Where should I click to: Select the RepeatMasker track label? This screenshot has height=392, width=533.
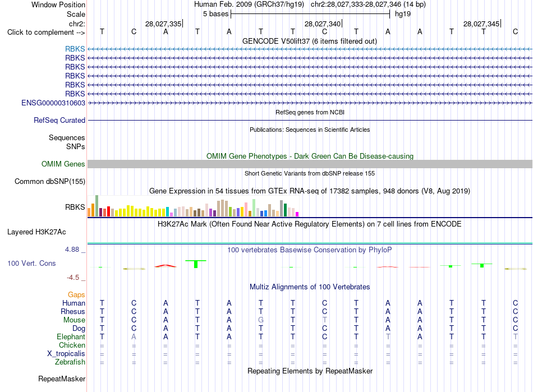click(62, 379)
